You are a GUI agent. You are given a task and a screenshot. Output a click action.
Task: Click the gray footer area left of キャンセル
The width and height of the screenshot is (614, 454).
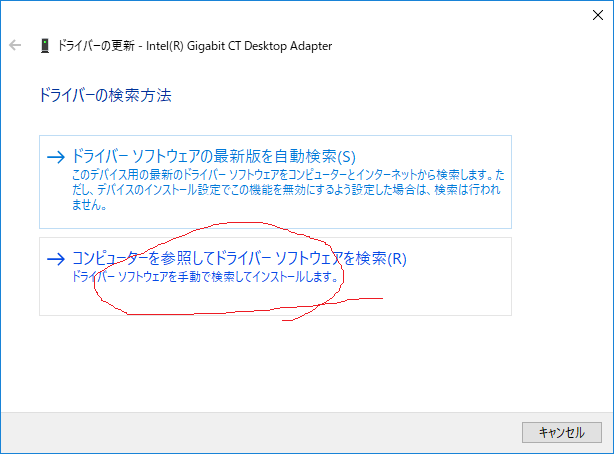pos(250,432)
